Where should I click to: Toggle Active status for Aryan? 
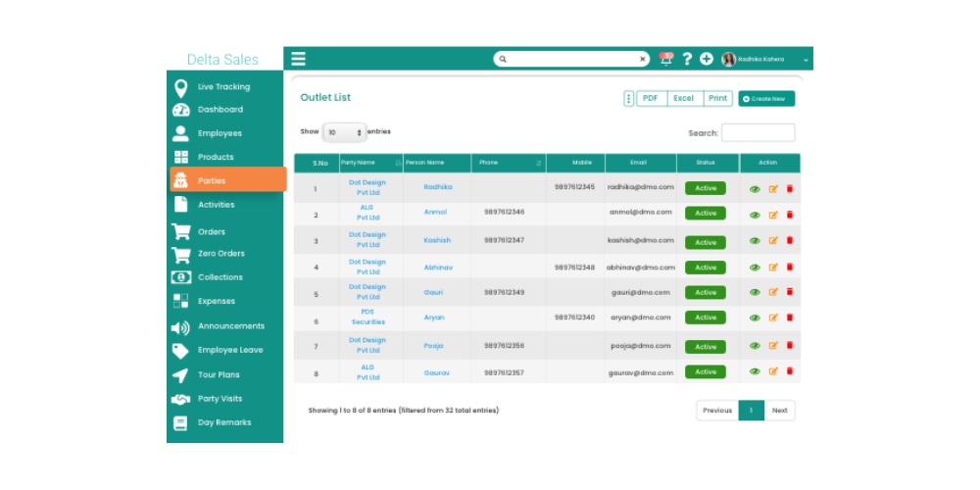pos(706,318)
